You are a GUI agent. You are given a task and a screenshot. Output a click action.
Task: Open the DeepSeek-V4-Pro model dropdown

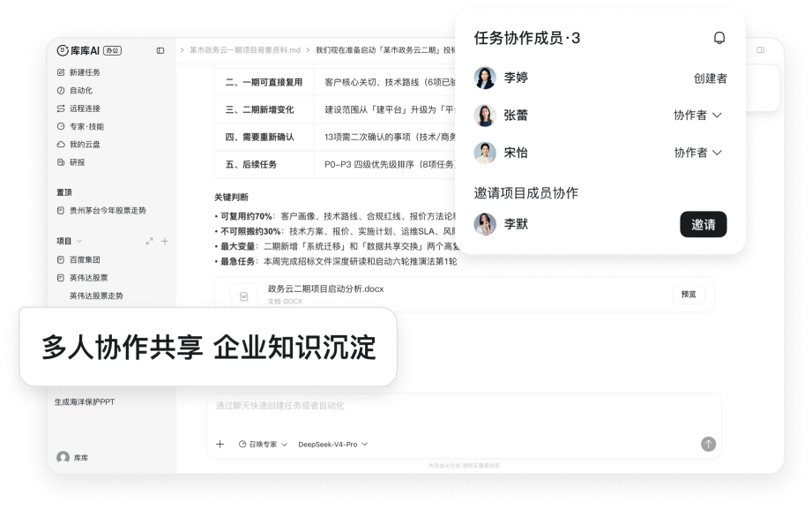333,445
